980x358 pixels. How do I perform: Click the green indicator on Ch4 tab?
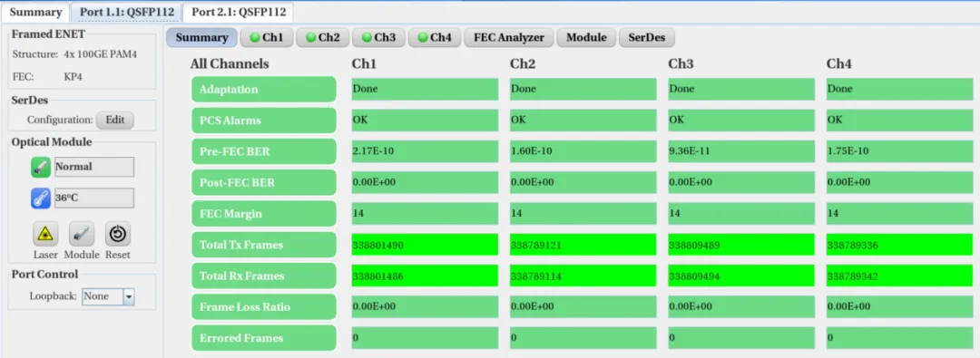tap(423, 37)
